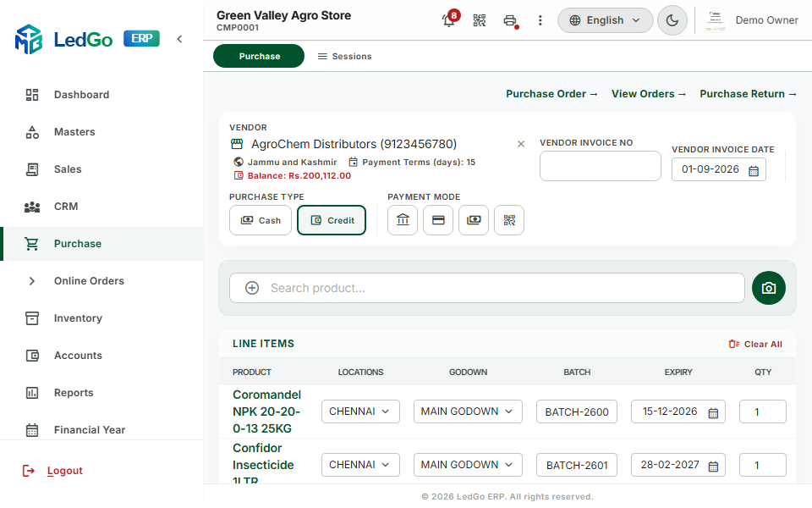Select Cash purchase type
The width and height of the screenshot is (812, 508).
[x=261, y=220]
